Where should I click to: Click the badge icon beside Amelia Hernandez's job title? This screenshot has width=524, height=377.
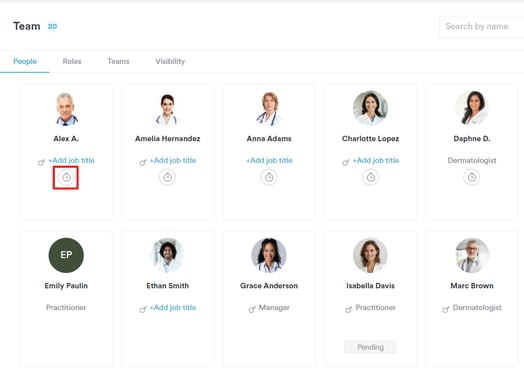pos(143,162)
